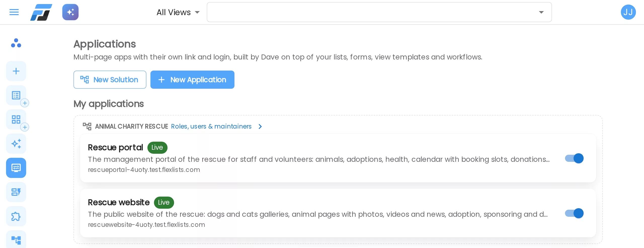The height and width of the screenshot is (248, 644).
Task: Toggle off the Rescue portal switch
Action: (574, 158)
